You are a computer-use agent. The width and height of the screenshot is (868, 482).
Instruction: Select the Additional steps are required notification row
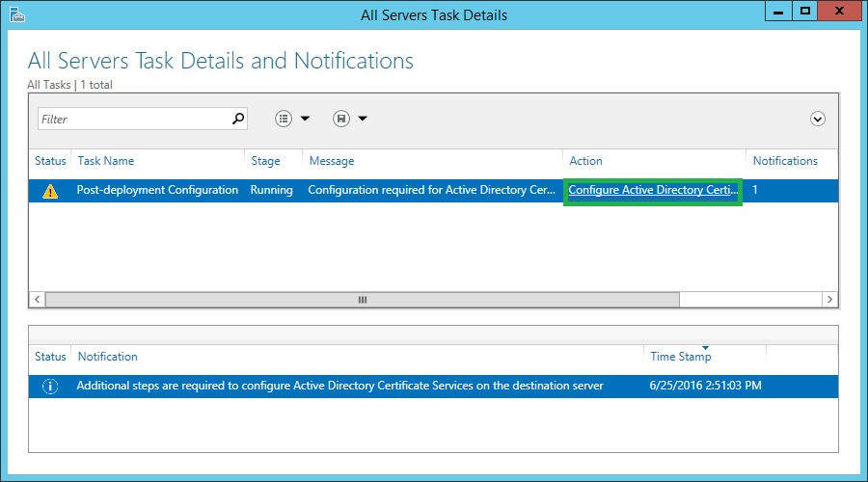[339, 386]
